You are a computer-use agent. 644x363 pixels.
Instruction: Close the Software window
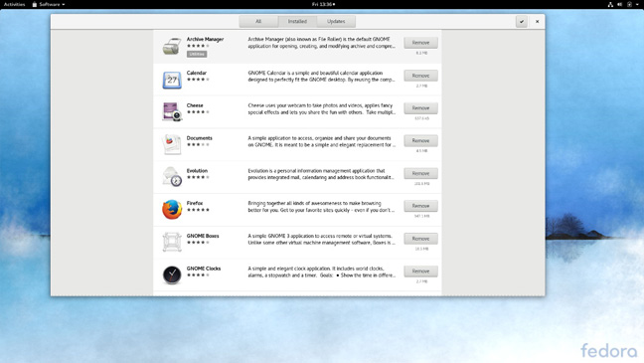point(537,21)
